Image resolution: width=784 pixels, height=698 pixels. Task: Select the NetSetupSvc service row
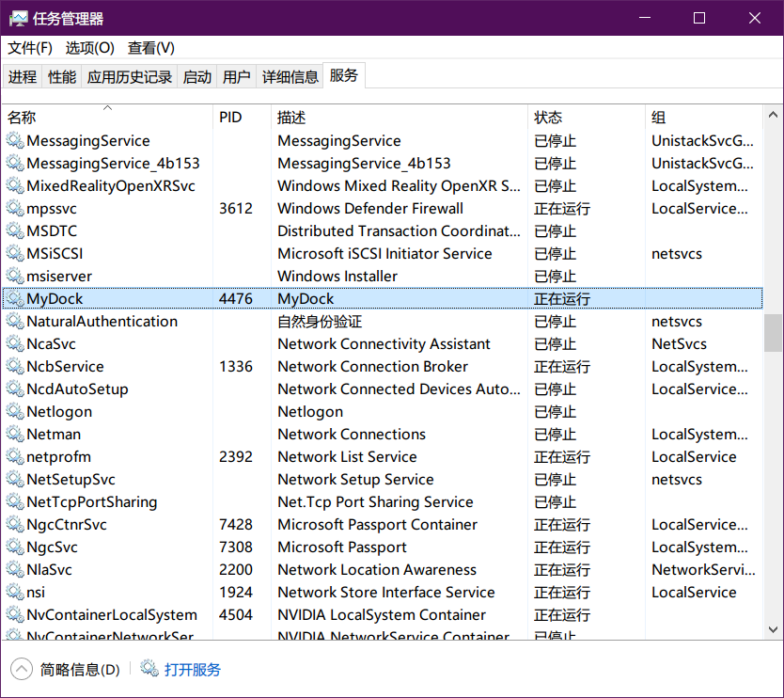[x=94, y=479]
